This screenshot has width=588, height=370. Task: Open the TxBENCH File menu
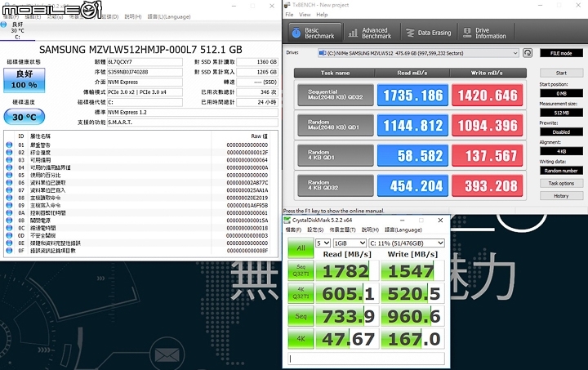[x=289, y=14]
